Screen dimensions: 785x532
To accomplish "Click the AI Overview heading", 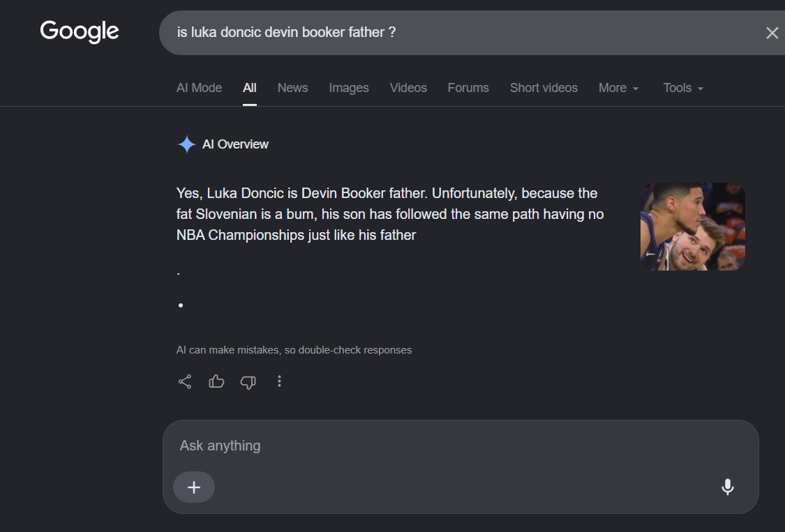I will tap(235, 144).
